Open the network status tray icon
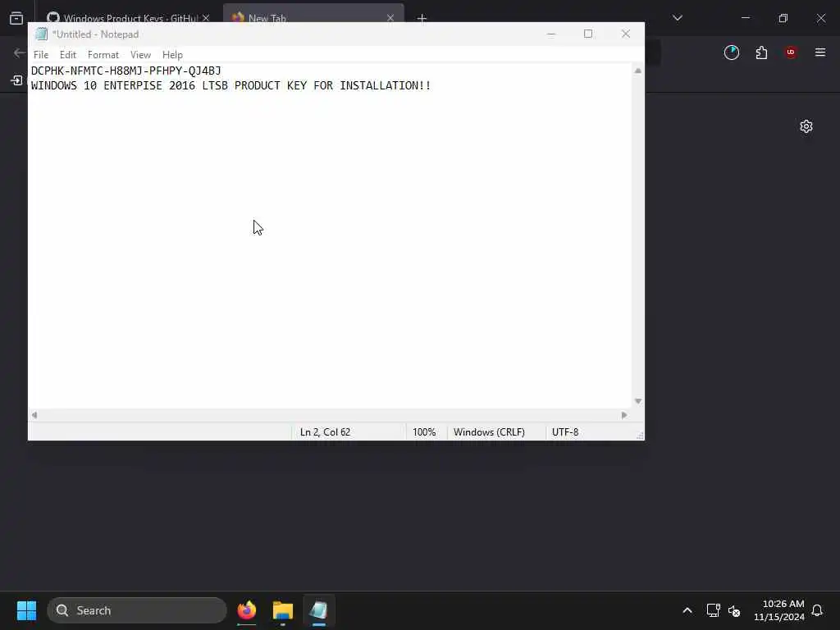Viewport: 840px width, 630px height. click(x=713, y=610)
